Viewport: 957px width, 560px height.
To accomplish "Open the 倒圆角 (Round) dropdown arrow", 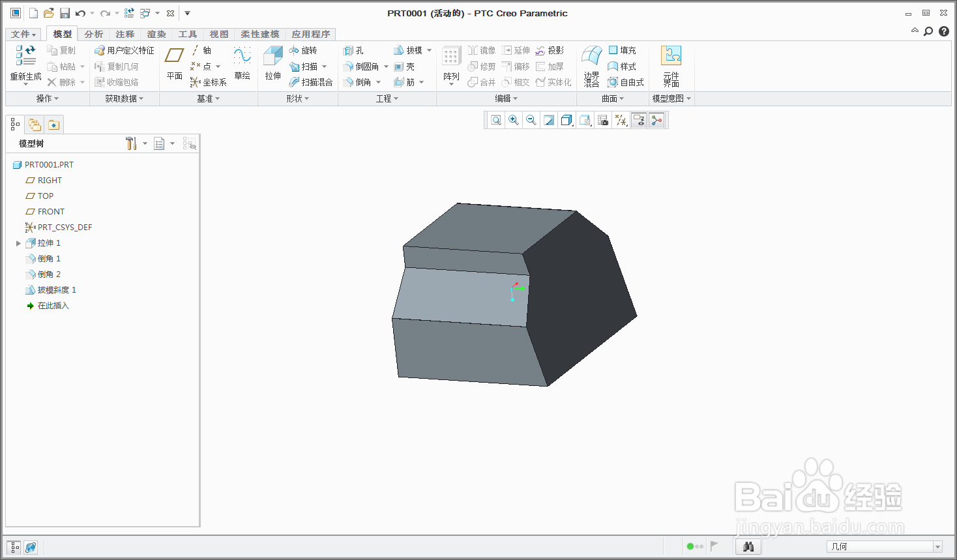I will pyautogui.click(x=386, y=66).
